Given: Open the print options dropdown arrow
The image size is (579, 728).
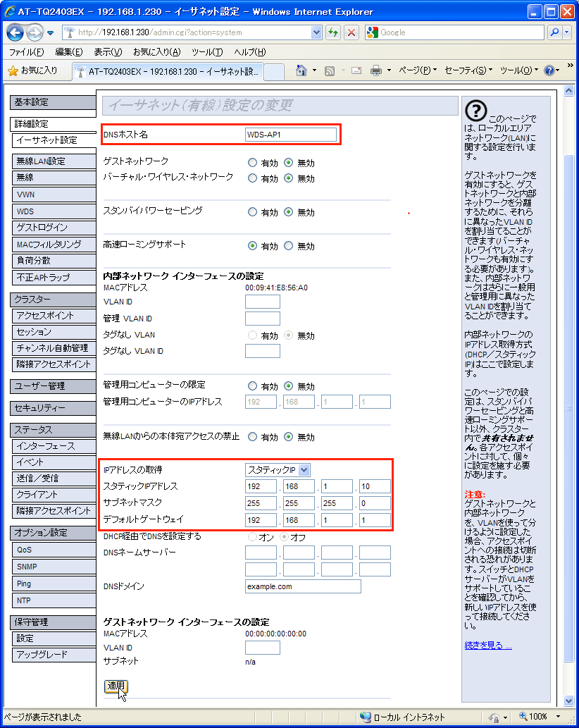Looking at the screenshot, I should (x=389, y=70).
